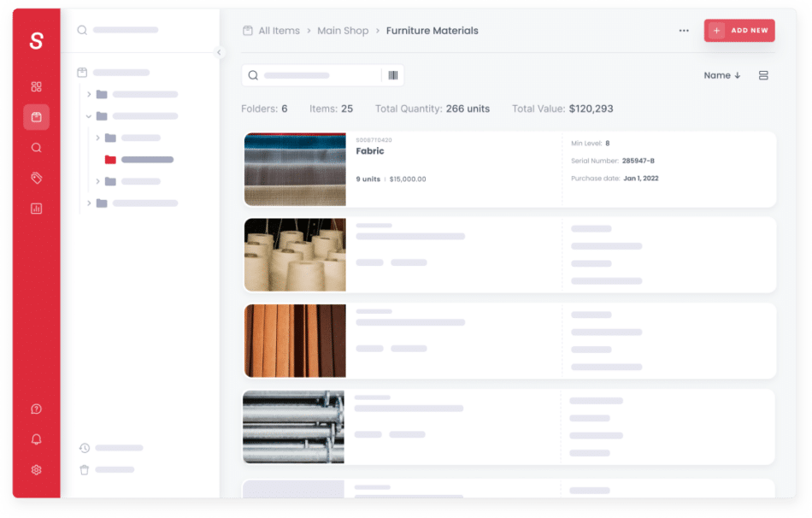Screen dimensions: 812x518
Task: Navigate to Main Shop breadcrumb
Action: [x=343, y=31]
